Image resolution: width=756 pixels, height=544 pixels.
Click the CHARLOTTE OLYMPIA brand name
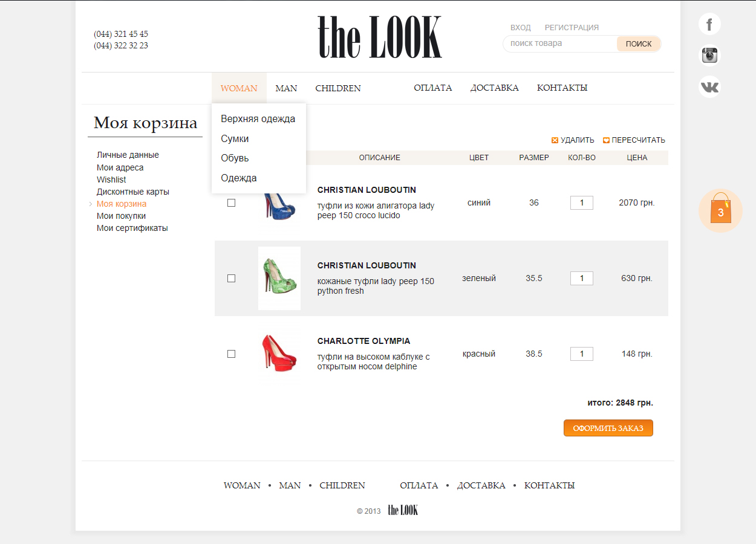364,342
